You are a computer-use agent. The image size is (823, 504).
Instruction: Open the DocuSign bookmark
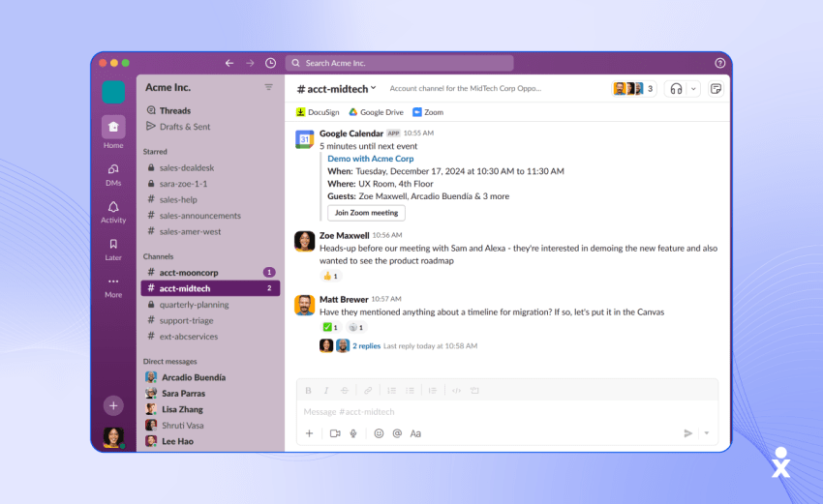(x=318, y=112)
